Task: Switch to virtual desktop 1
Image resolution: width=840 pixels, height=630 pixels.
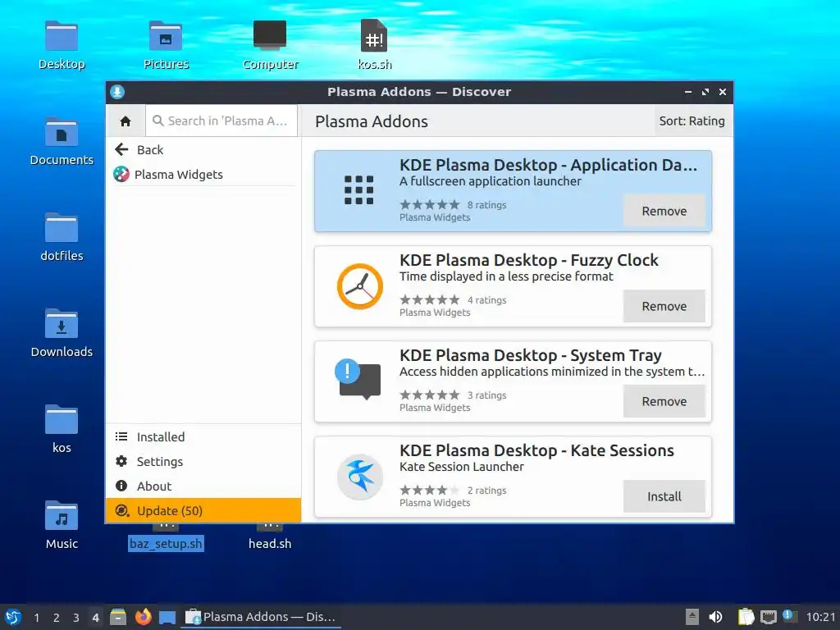Action: point(36,618)
